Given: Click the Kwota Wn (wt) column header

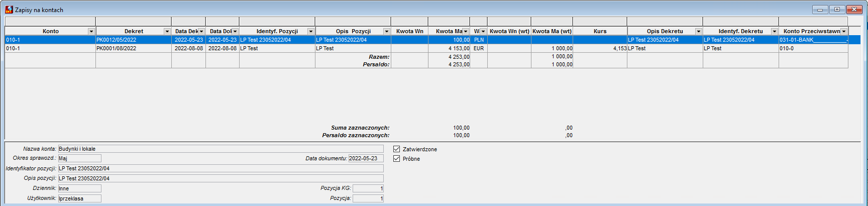Looking at the screenshot, I should pyautogui.click(x=509, y=31).
